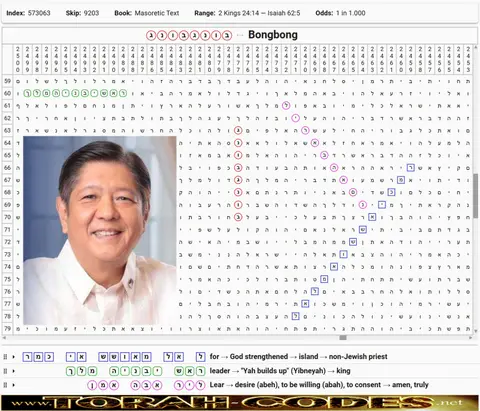Click the 'king' translation text
This screenshot has height=411, width=480.
pyautogui.click(x=343, y=371)
